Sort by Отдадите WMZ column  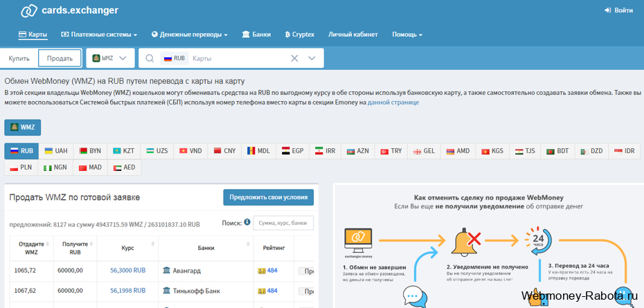(x=32, y=248)
